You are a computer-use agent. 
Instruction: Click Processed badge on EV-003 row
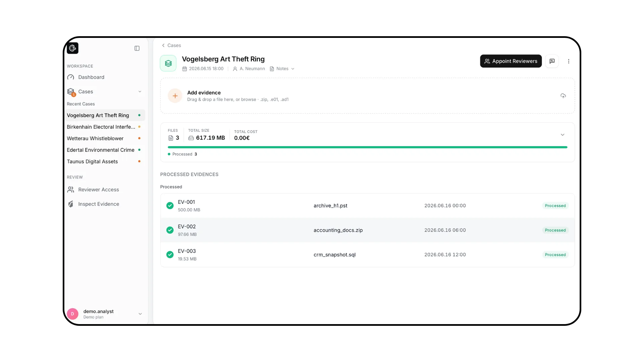point(555,255)
